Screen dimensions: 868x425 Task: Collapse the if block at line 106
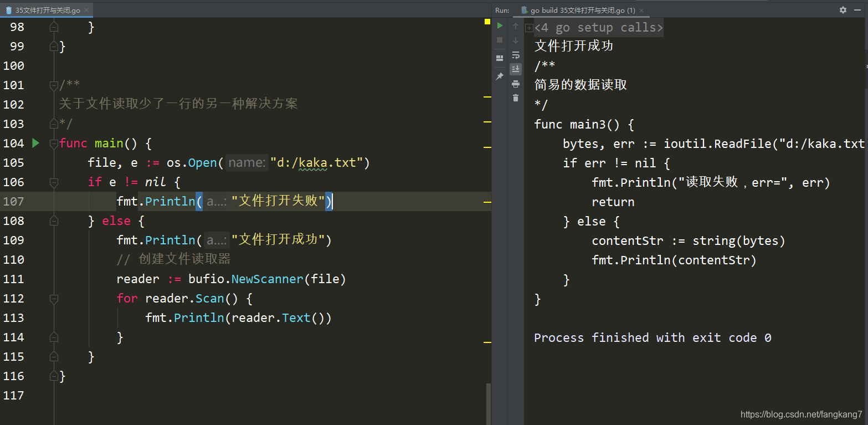[x=54, y=182]
